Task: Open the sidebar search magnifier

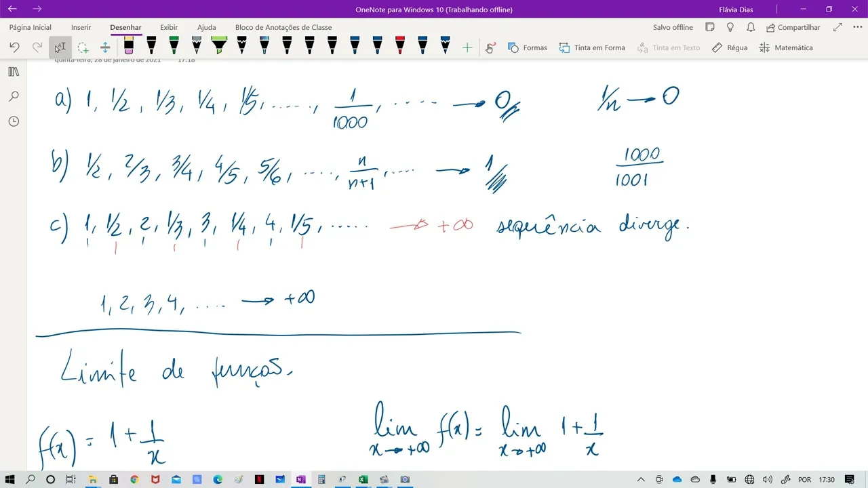Action: pos(14,96)
